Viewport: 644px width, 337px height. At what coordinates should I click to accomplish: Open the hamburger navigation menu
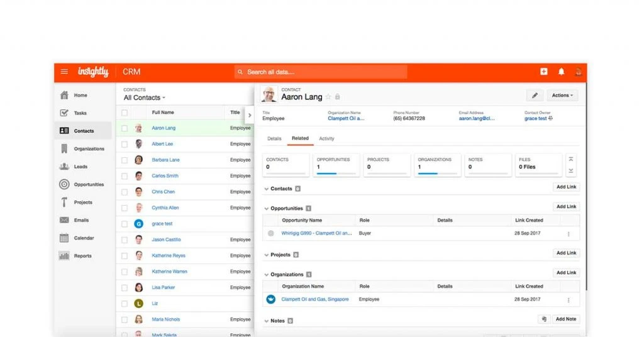65,72
